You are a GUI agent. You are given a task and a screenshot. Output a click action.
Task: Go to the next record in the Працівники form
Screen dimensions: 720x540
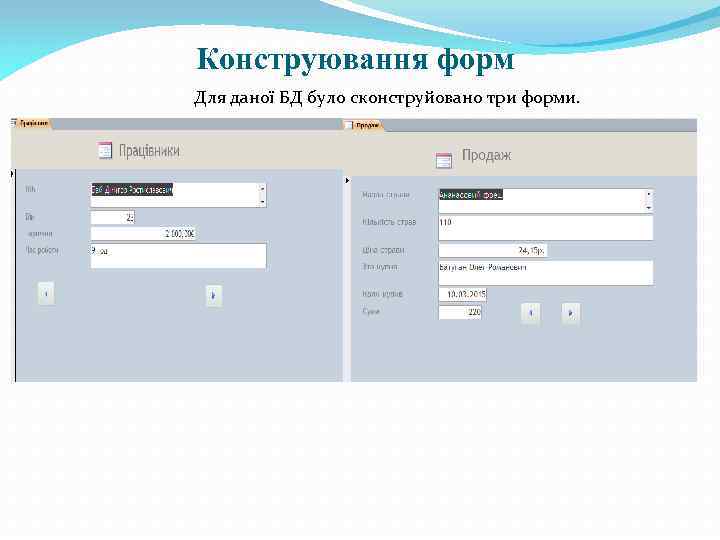214,296
